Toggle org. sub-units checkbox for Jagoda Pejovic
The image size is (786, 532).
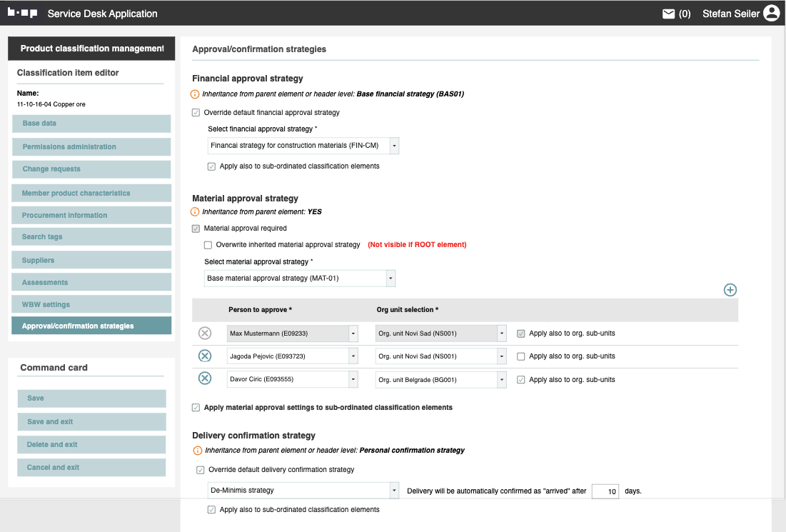[x=521, y=356]
